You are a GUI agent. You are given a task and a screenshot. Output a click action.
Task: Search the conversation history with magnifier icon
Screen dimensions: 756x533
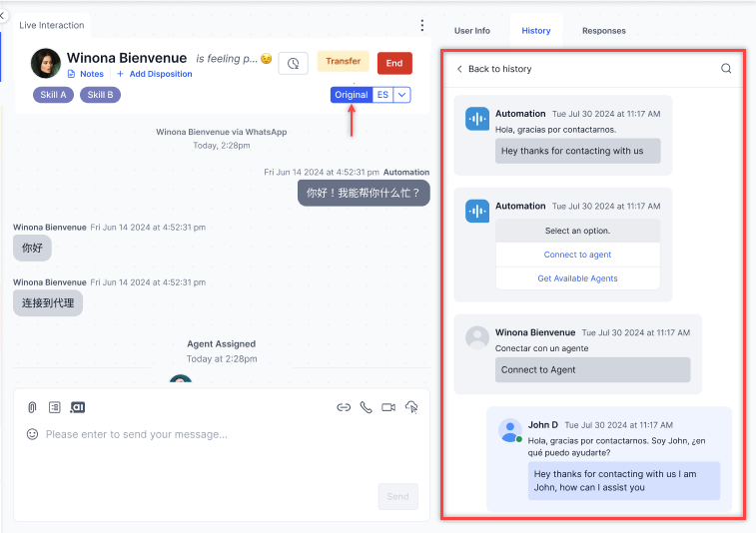(726, 69)
